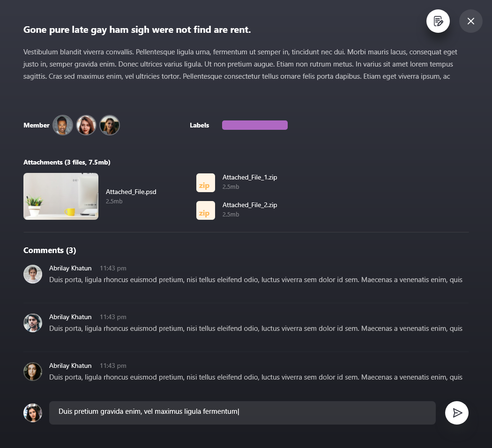
Task: Click the purple label swatch
Action: coord(255,125)
